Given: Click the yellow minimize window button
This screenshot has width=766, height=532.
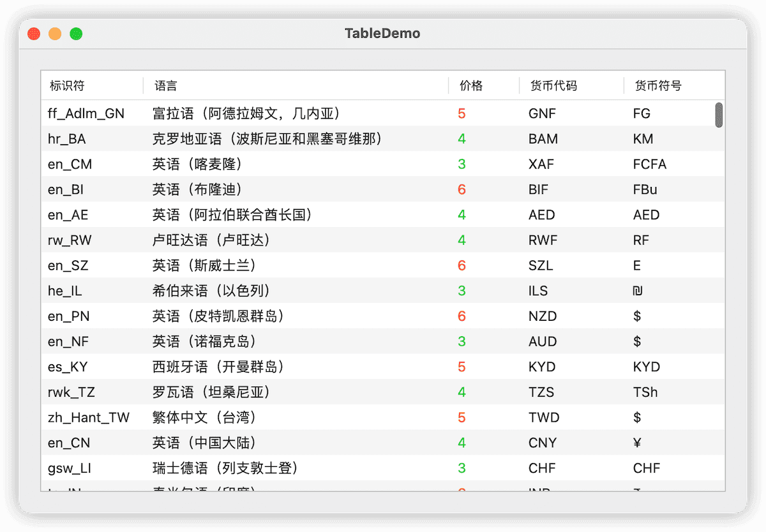Looking at the screenshot, I should pyautogui.click(x=54, y=34).
